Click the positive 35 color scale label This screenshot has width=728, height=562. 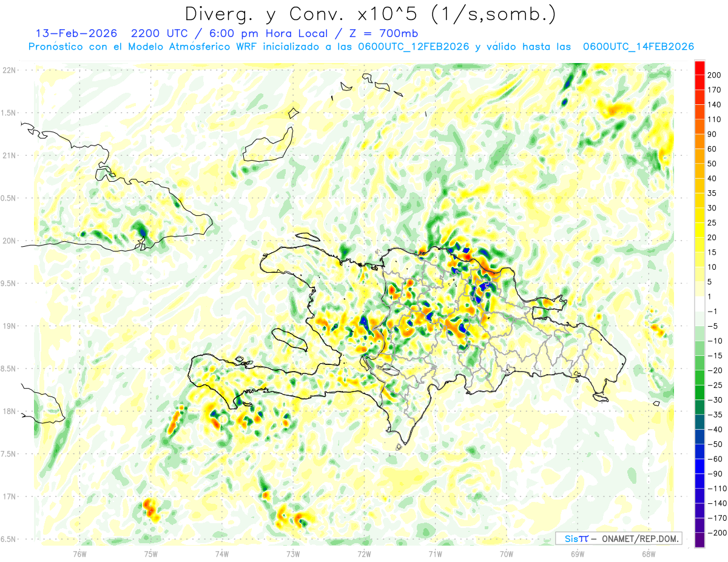pyautogui.click(x=712, y=193)
